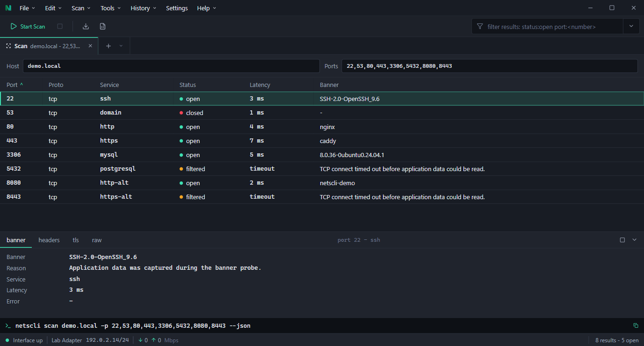Click the 'caddy' banner cell
The image size is (644, 346).
328,141
